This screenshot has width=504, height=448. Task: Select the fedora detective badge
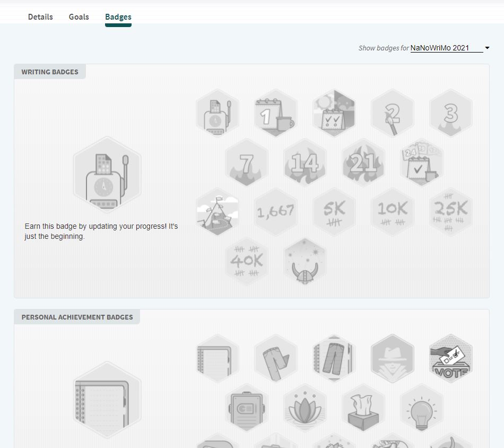(393, 359)
